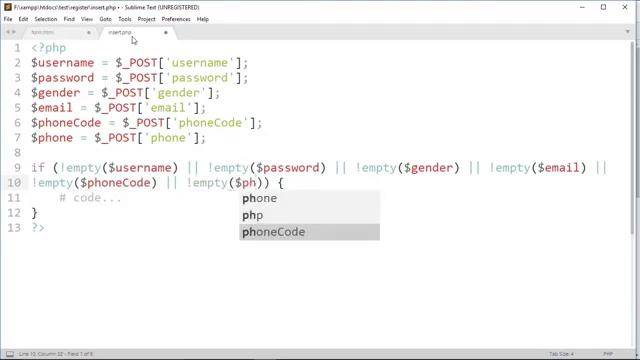The height and width of the screenshot is (360, 640).
Task: Click the tab scroll left arrow
Action: [x=7, y=32]
